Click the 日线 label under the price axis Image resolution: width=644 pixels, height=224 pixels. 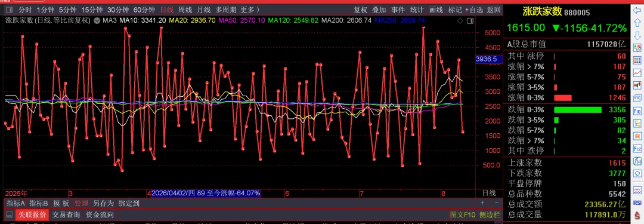(488, 193)
